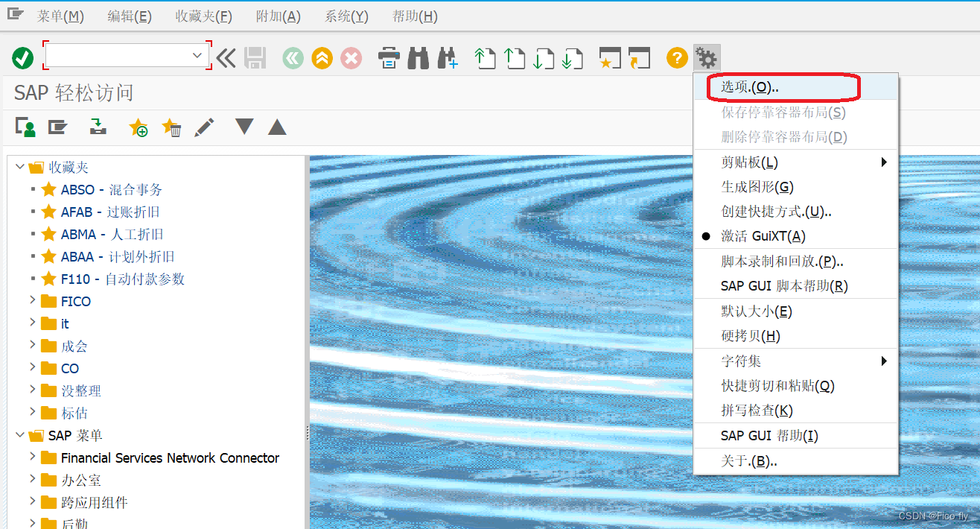Open the 帮助(H) menu

pyautogui.click(x=415, y=16)
